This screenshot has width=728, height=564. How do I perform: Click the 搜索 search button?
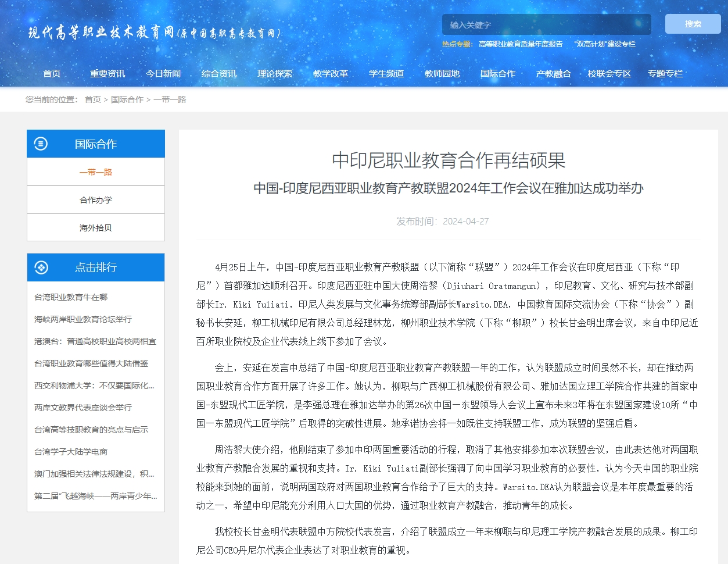[693, 24]
